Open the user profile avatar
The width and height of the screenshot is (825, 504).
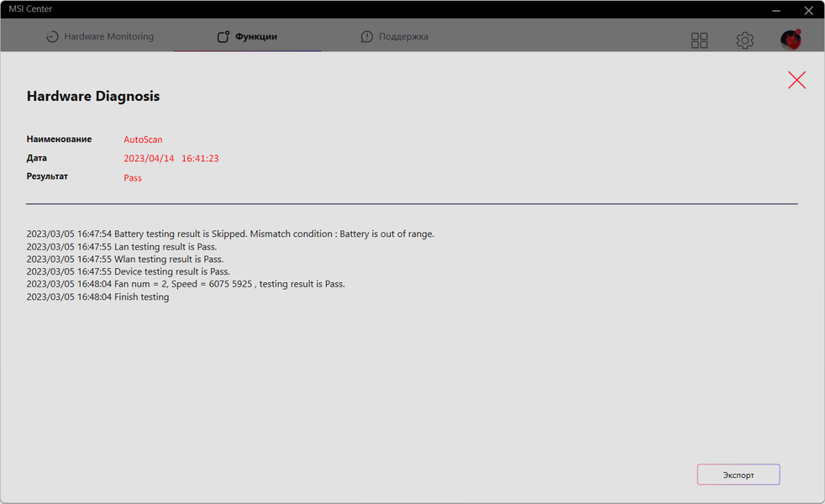[791, 39]
